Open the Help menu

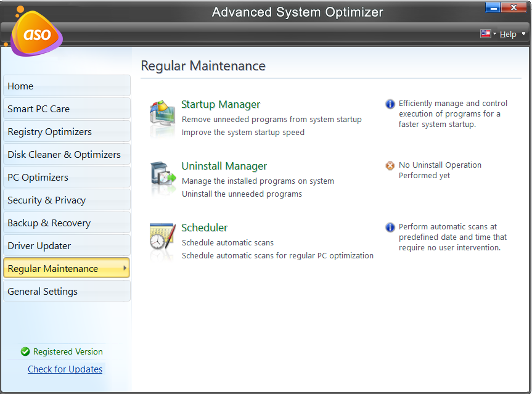point(508,34)
